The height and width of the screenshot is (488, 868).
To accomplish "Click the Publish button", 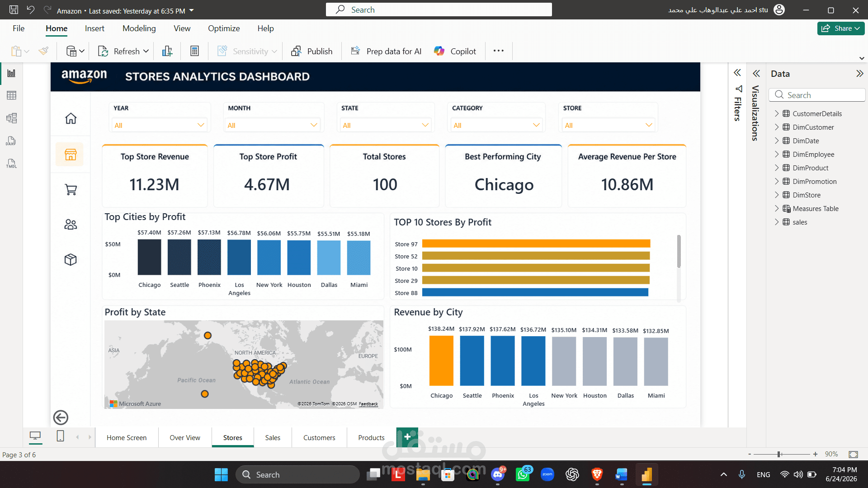I will (x=311, y=51).
